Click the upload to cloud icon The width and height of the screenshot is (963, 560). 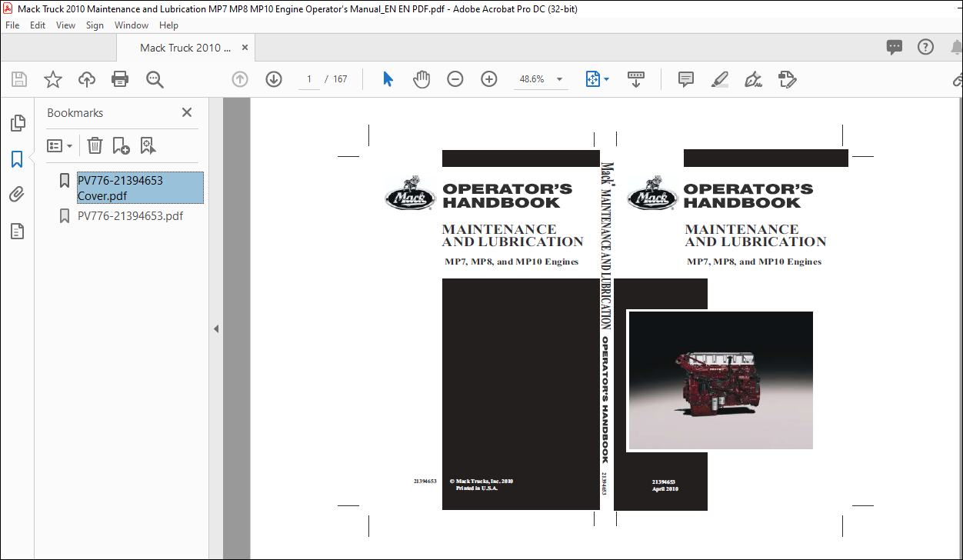[x=87, y=79]
